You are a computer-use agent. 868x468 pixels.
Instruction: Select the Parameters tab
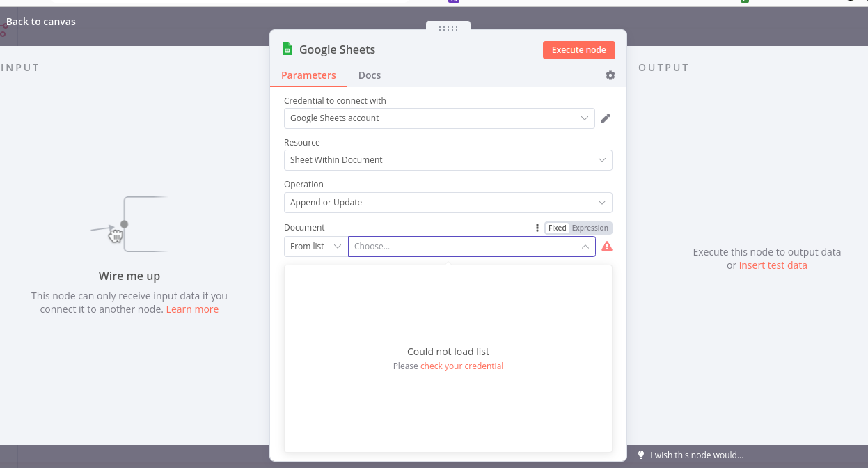(308, 75)
